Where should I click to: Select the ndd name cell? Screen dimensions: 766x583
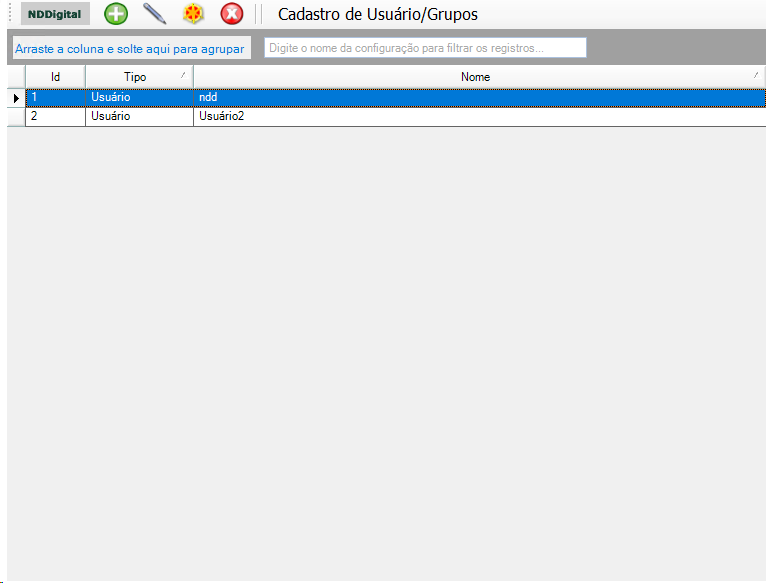(480, 98)
